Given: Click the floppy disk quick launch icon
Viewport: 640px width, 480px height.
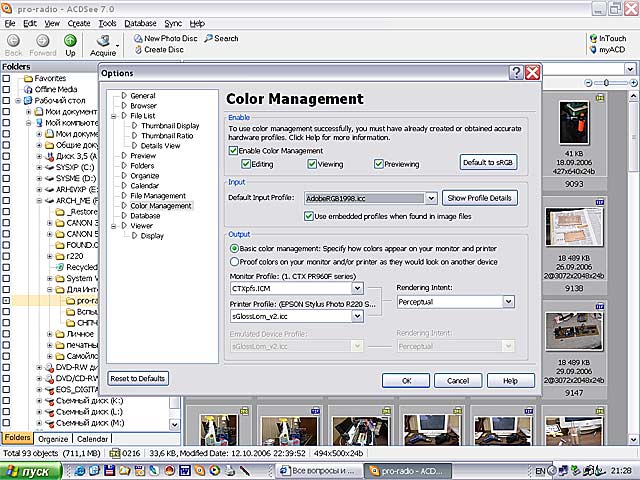Looking at the screenshot, I should tap(109, 471).
